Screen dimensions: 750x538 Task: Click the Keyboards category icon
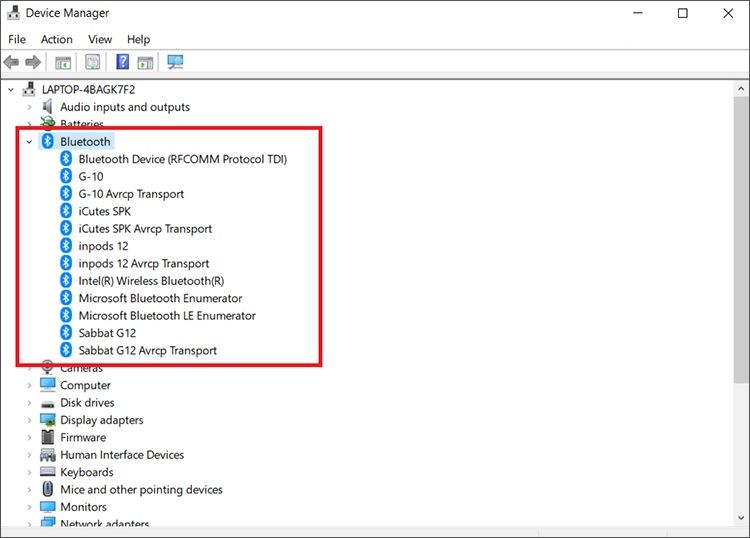(48, 472)
